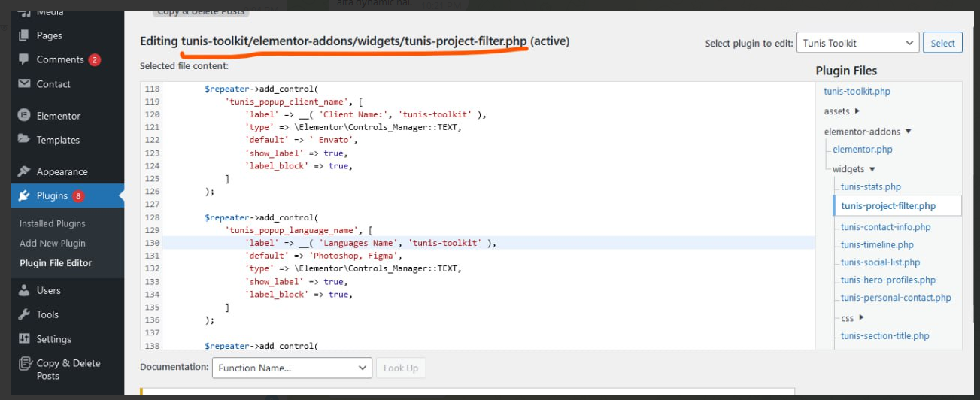This screenshot has height=400, width=980.
Task: Click the Appearance brush icon
Action: [24, 171]
